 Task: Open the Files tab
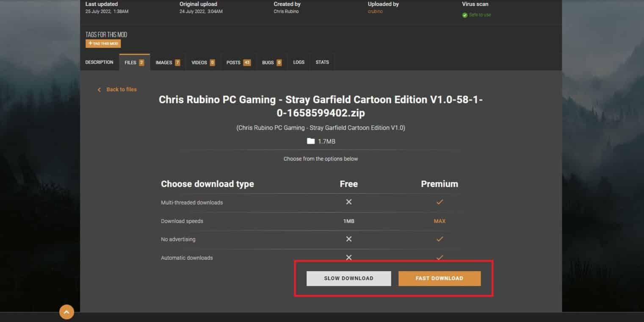(135, 62)
